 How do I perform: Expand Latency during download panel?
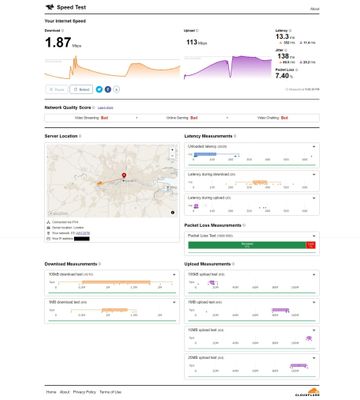pyautogui.click(x=314, y=175)
